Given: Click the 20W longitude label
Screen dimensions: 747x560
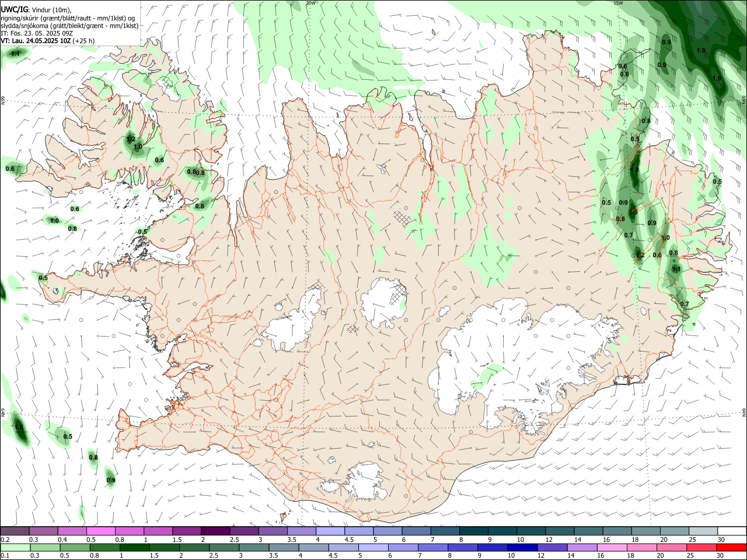Looking at the screenshot, I should click(x=310, y=3).
